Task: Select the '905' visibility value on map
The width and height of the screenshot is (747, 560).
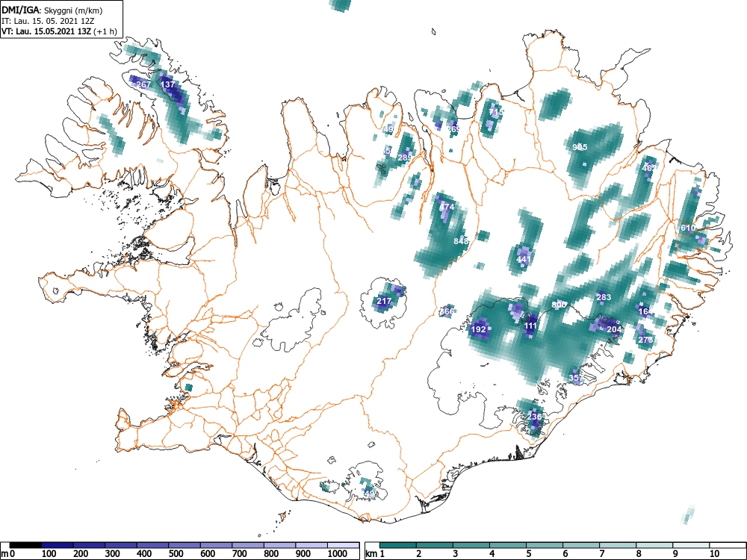Action: pos(580,147)
